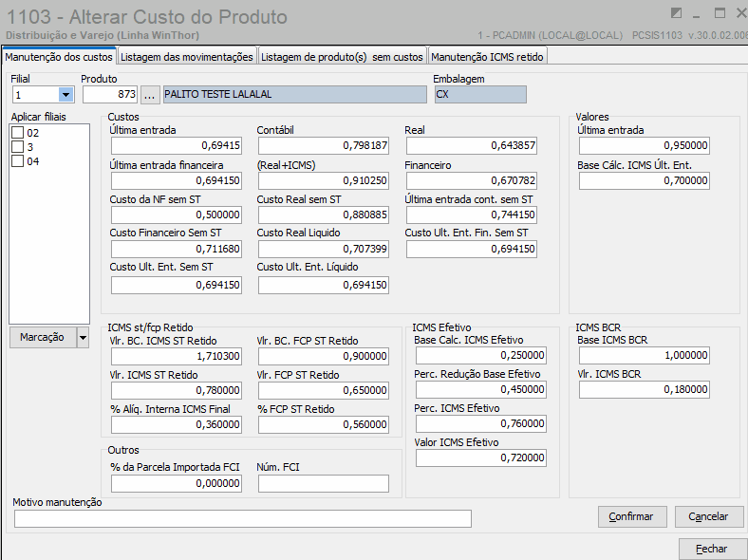Viewport: 748px width, 560px height.
Task: Click the Base Calc. ICMS Efetivo field
Action: pyautogui.click(x=481, y=355)
